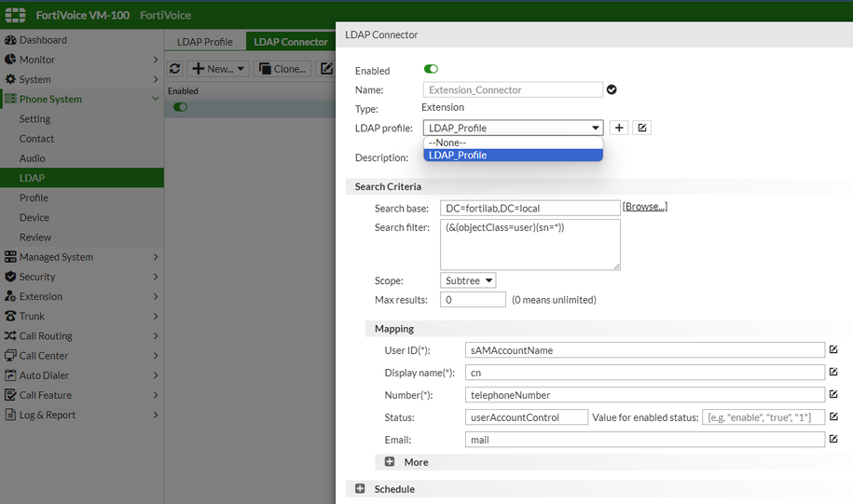Click the Max results input field
Screen dimensions: 853x504
(473, 300)
